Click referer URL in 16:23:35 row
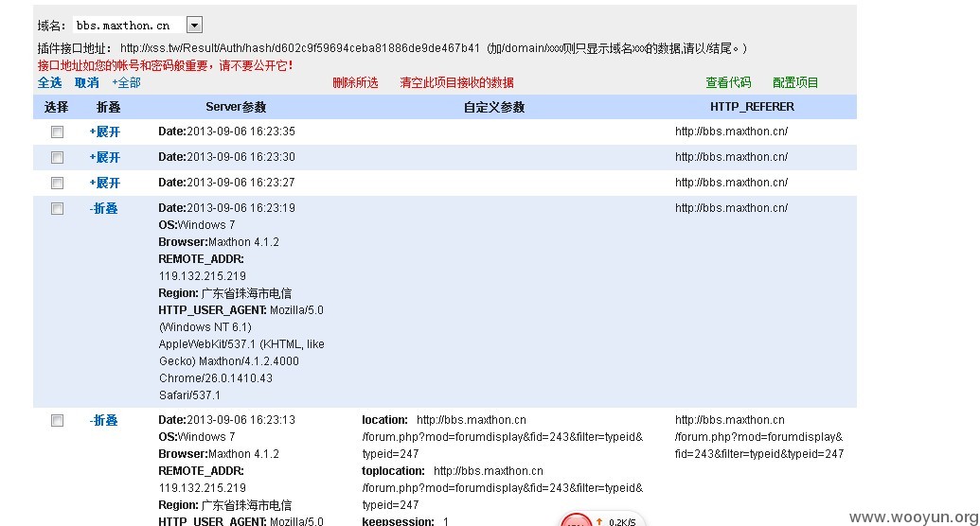Image resolution: width=980 pixels, height=526 pixels. click(731, 131)
